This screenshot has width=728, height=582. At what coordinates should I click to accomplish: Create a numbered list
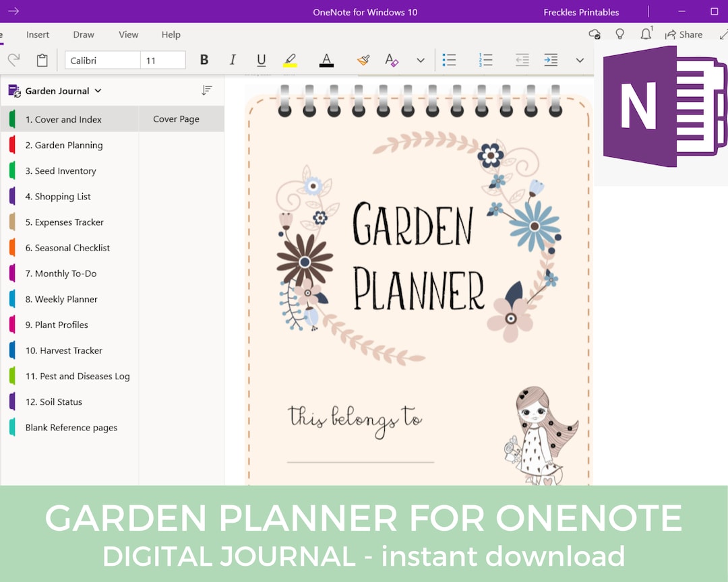[x=485, y=60]
